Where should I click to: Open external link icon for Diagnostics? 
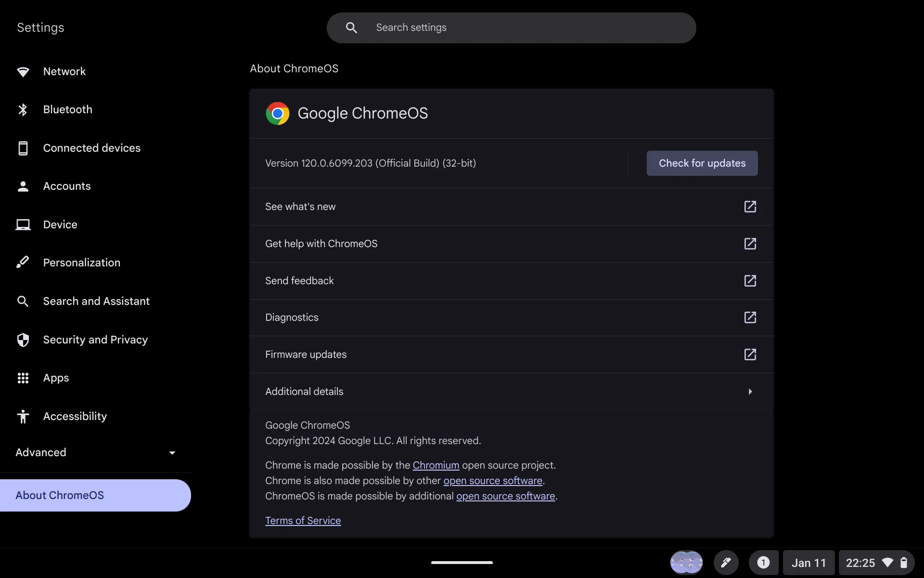pyautogui.click(x=750, y=317)
